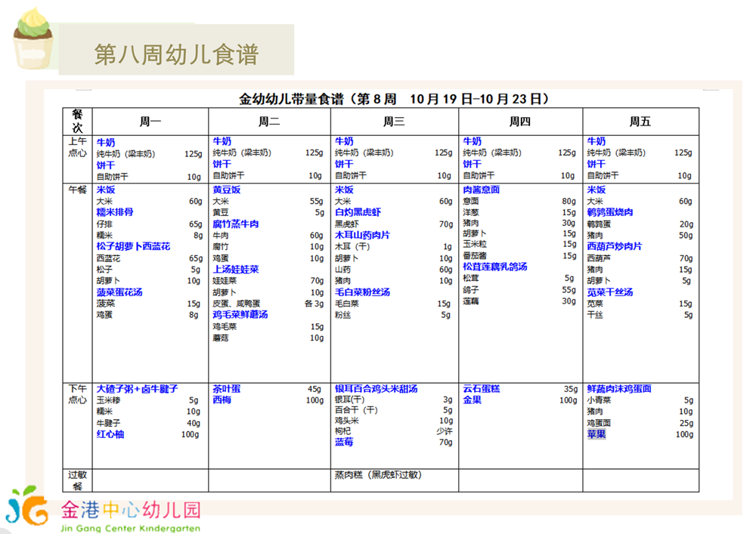Click the dish name 苋菜干丝汤
The height and width of the screenshot is (534, 756).
click(610, 292)
